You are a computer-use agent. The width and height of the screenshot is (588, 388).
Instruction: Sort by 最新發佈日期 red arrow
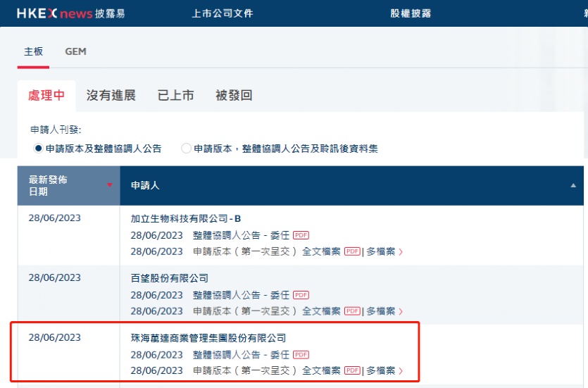[109, 185]
